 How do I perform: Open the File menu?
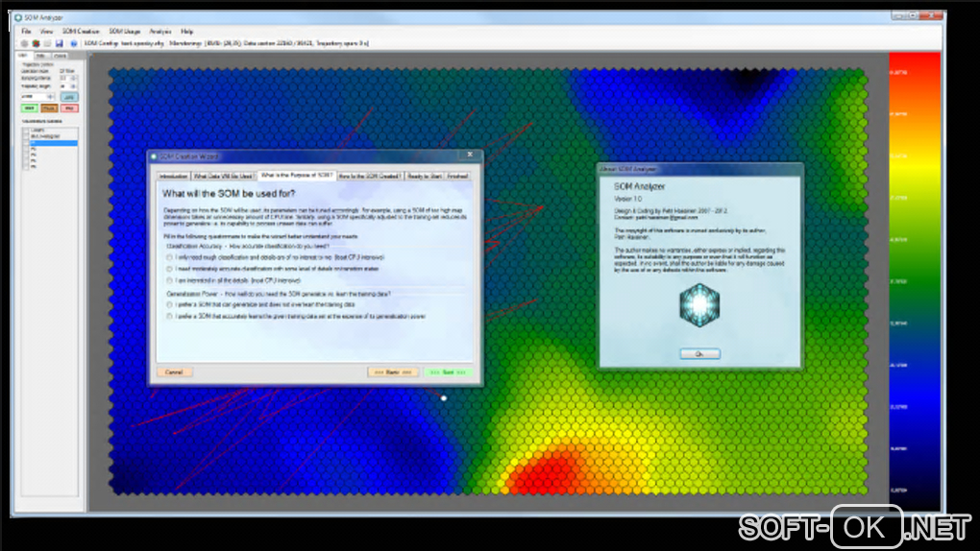coord(26,32)
